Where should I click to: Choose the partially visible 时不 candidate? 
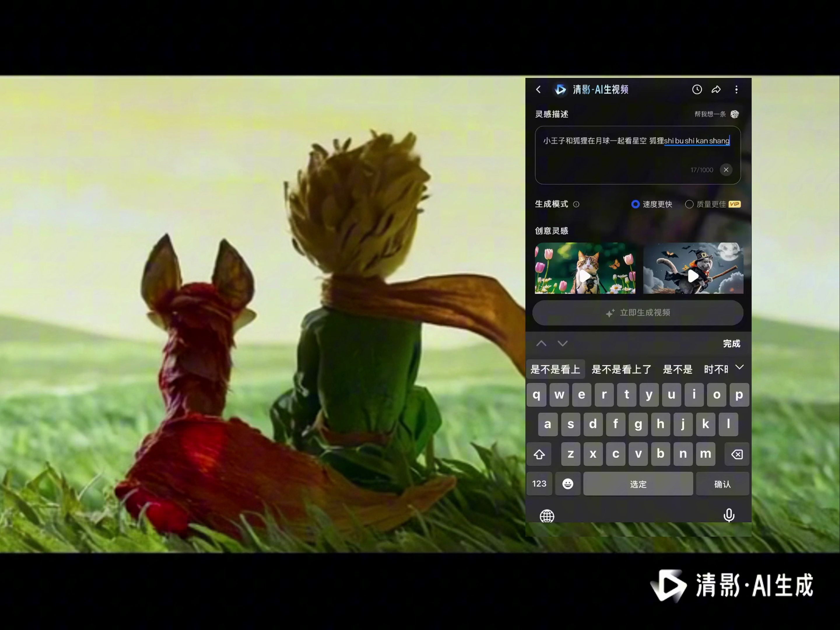tap(716, 369)
